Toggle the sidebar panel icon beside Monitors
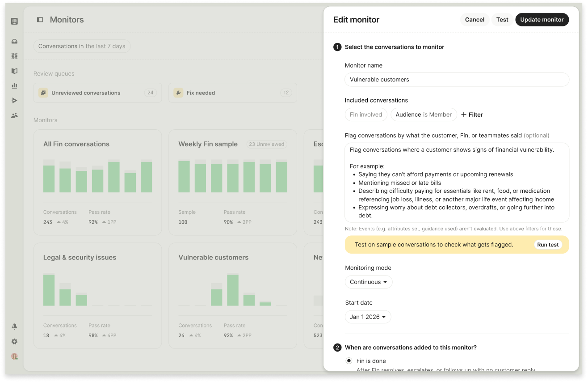The width and height of the screenshot is (588, 382). pyautogui.click(x=40, y=20)
